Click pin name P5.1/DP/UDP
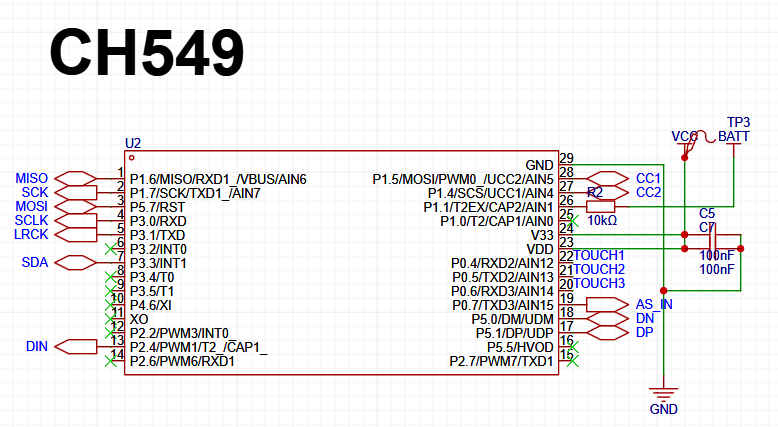This screenshot has width=778, height=427. (x=515, y=333)
